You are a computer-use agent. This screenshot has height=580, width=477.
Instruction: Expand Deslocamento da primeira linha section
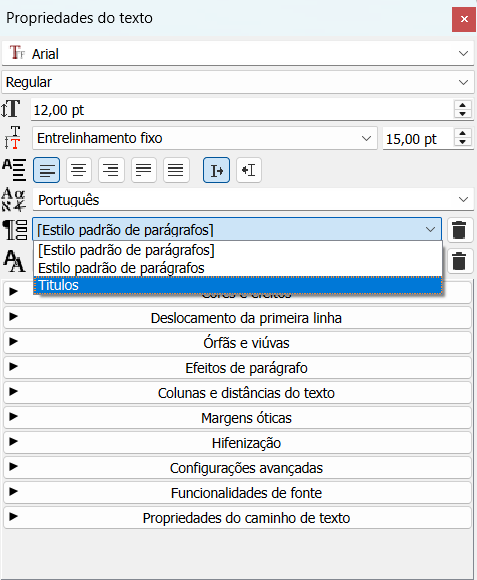coord(238,318)
